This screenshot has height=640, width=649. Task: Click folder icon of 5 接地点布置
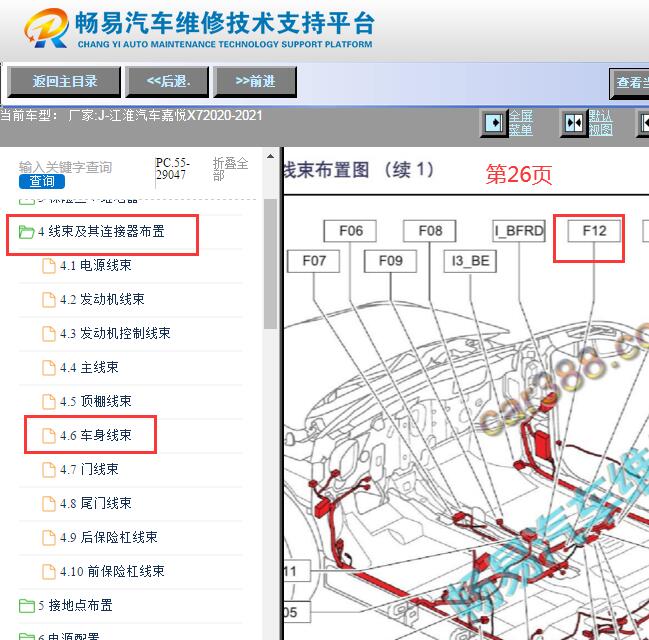tap(26, 606)
